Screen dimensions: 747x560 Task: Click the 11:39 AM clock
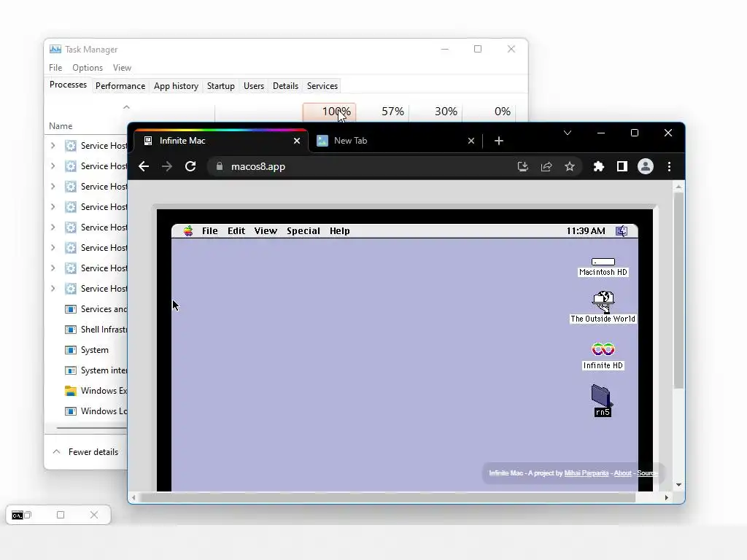(x=586, y=231)
